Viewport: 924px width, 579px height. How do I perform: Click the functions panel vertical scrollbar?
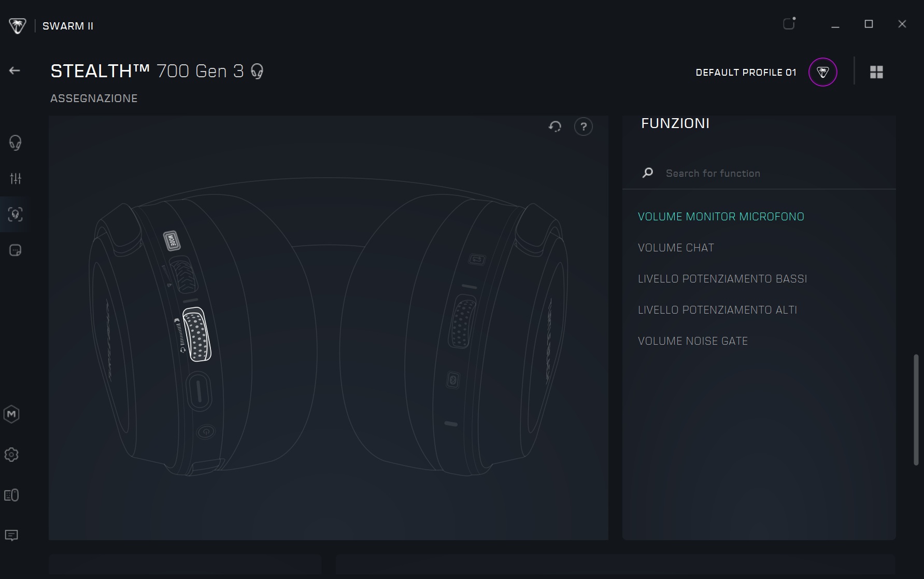pos(916,409)
